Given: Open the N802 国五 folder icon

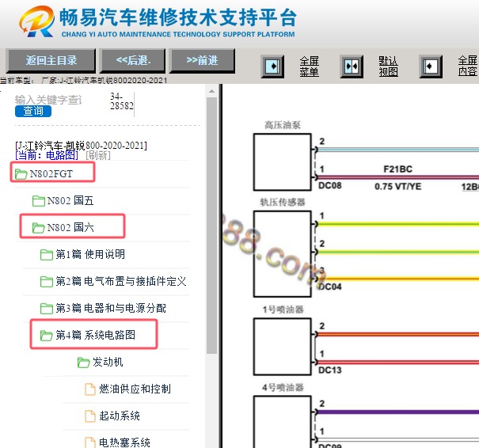Looking at the screenshot, I should 39,201.
